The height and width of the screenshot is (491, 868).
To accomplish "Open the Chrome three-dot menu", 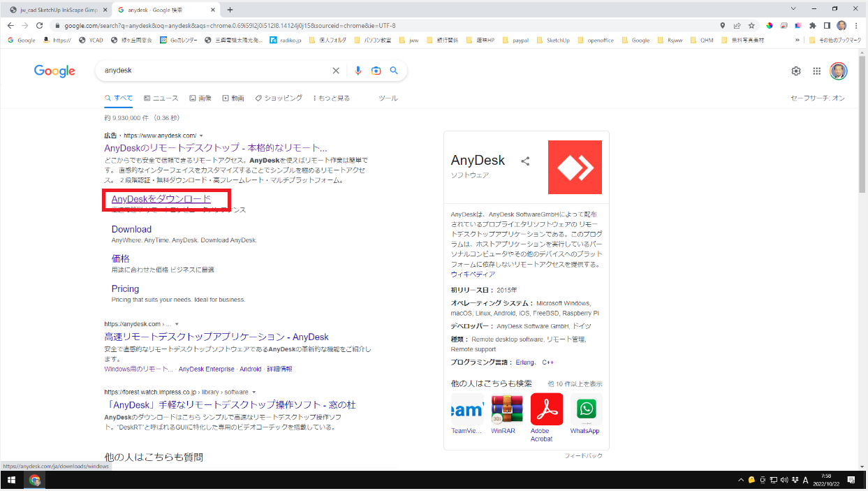I will tap(857, 25).
